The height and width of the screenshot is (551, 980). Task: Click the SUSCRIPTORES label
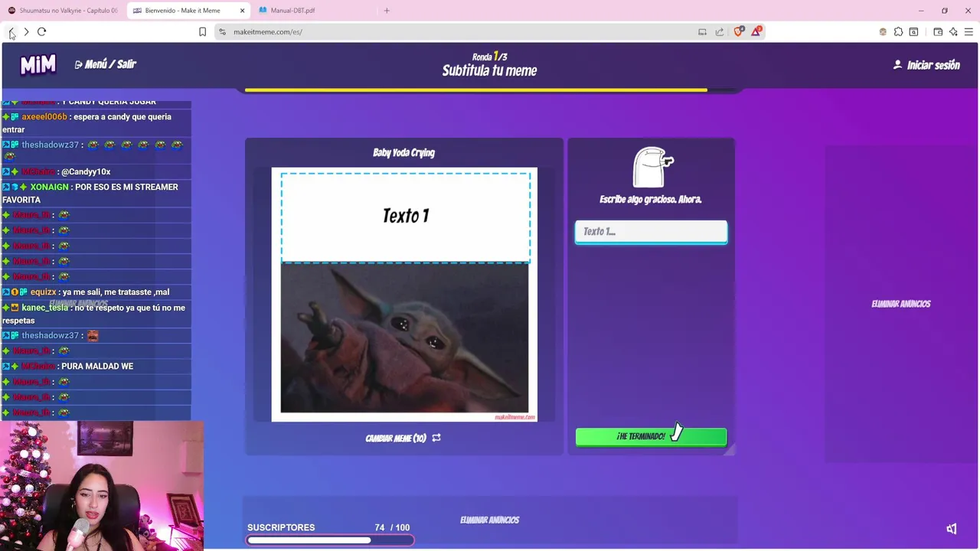pos(281,527)
